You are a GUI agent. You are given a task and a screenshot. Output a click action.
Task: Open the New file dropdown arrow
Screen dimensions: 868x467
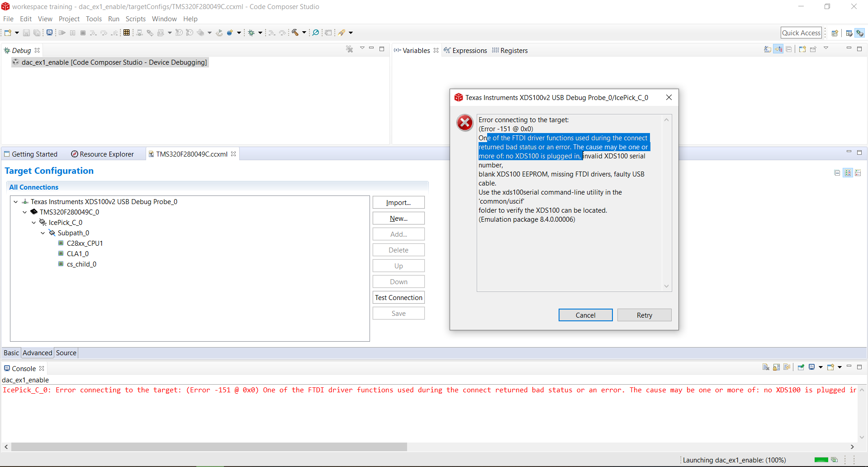click(17, 33)
